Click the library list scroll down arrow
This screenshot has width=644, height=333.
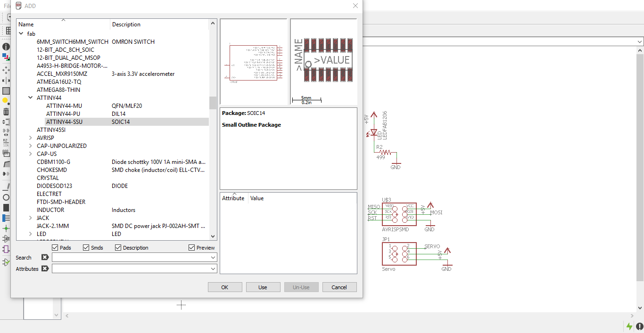(x=213, y=236)
